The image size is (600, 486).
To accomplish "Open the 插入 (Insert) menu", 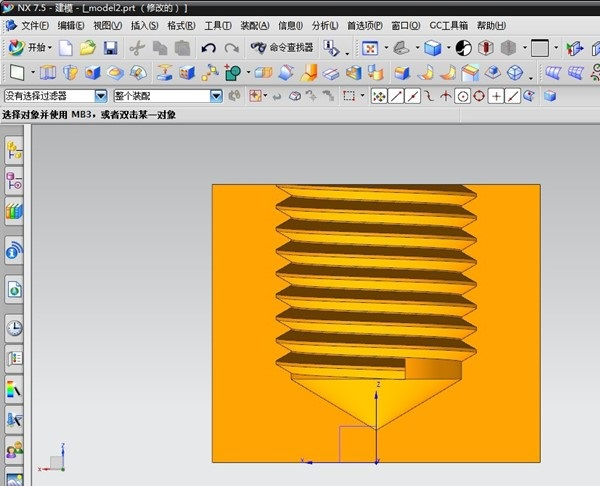I will tap(144, 24).
